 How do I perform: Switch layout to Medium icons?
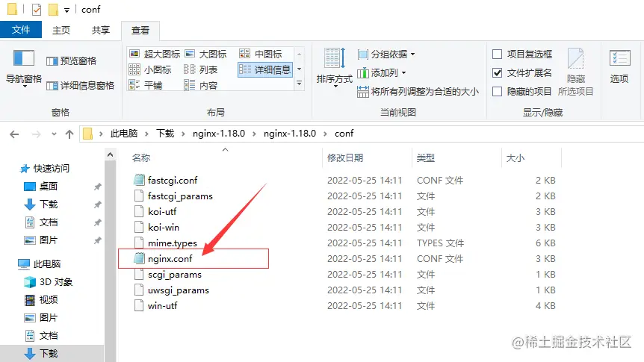(261, 54)
